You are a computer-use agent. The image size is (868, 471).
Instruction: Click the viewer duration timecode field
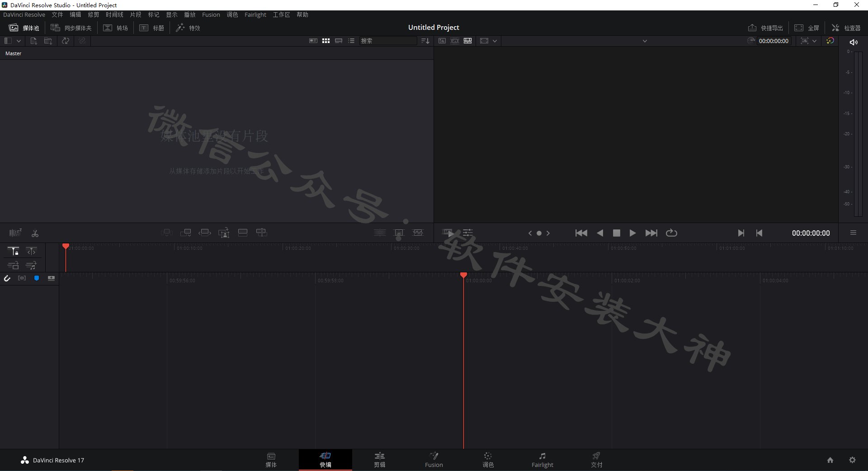coord(774,41)
